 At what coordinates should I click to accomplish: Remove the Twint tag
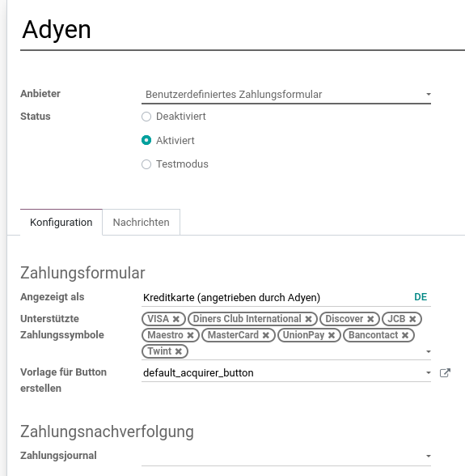(179, 351)
